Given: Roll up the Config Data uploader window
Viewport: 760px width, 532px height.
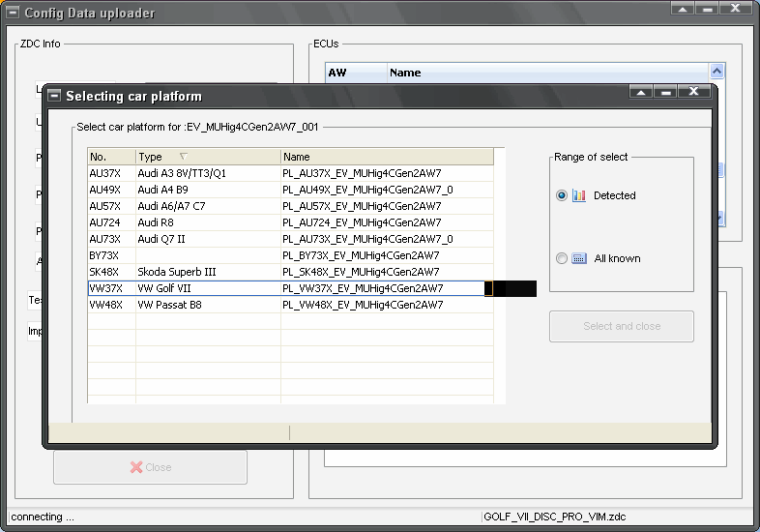Looking at the screenshot, I should pos(683,9).
